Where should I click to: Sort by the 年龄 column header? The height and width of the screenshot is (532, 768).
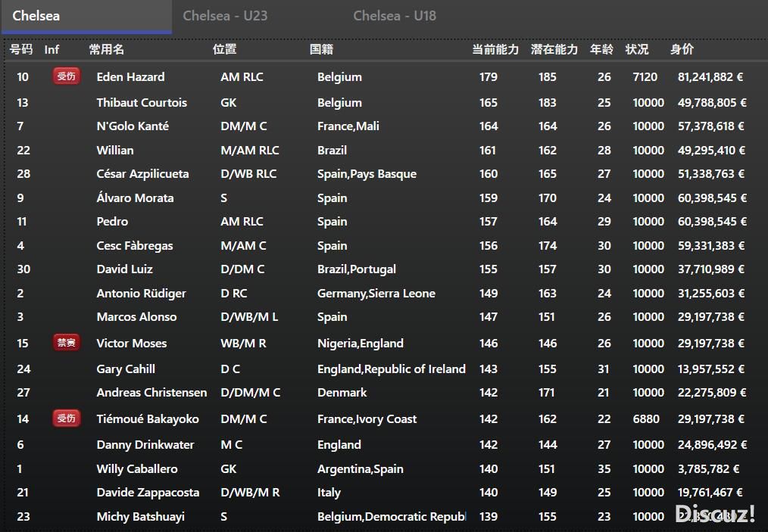(601, 49)
